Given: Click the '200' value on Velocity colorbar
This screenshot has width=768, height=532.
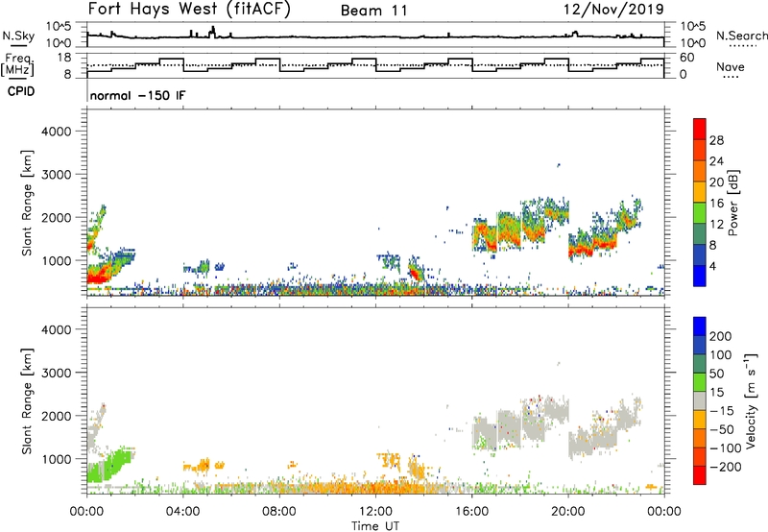Looking at the screenshot, I should coord(721,336).
